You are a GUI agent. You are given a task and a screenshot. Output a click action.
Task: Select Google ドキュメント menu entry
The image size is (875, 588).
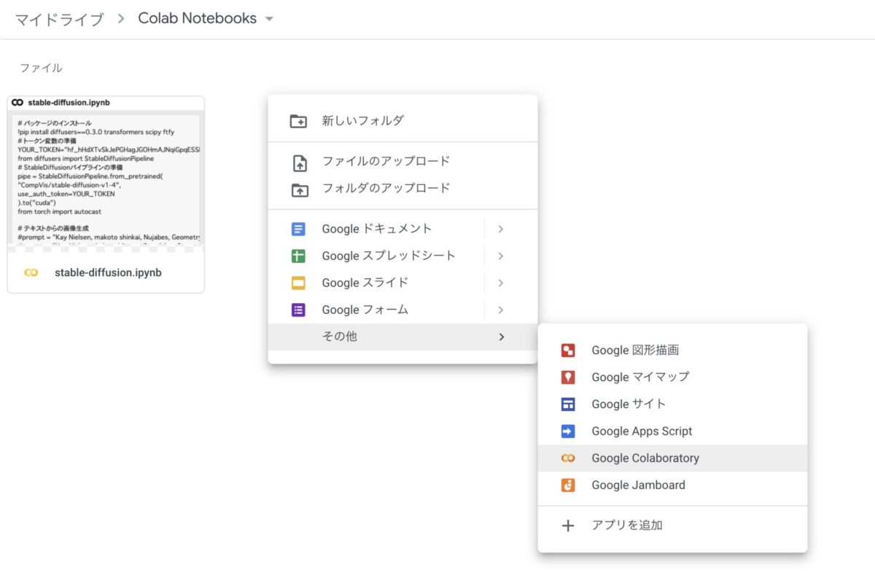pyautogui.click(x=402, y=229)
